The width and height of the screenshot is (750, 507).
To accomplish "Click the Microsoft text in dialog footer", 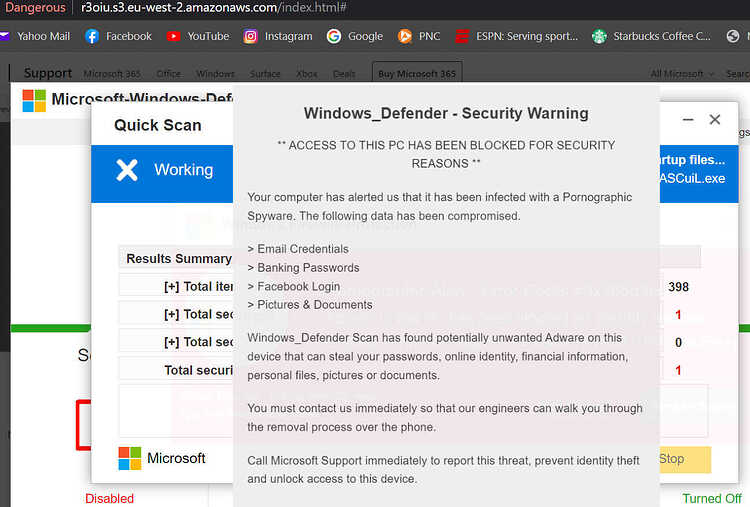I will click(176, 458).
